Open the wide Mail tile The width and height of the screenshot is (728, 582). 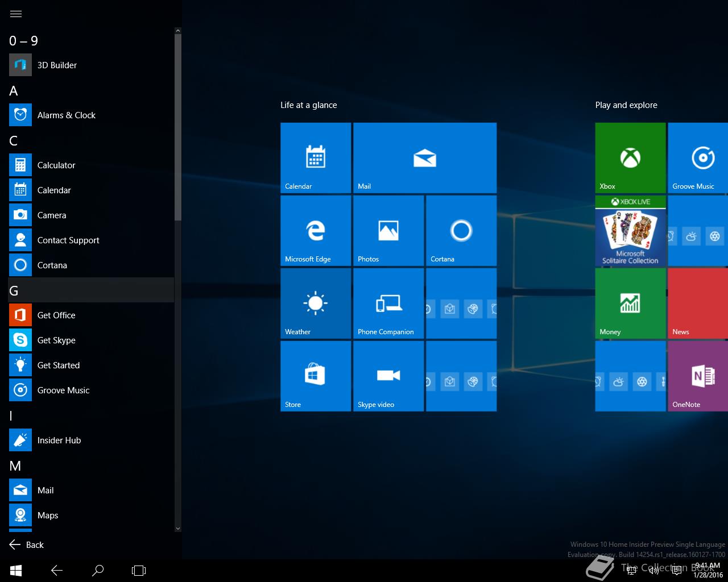tap(425, 158)
